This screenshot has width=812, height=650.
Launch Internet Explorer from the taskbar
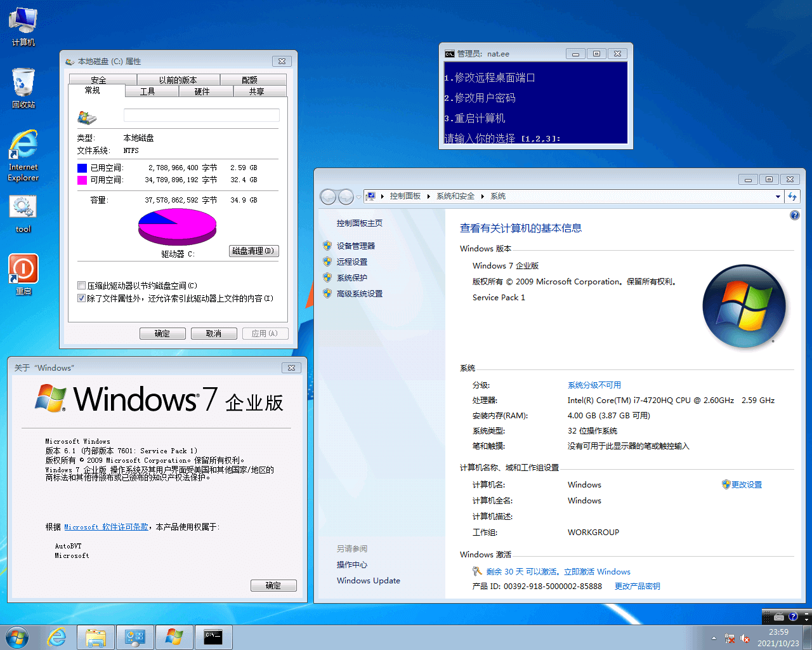(x=57, y=637)
